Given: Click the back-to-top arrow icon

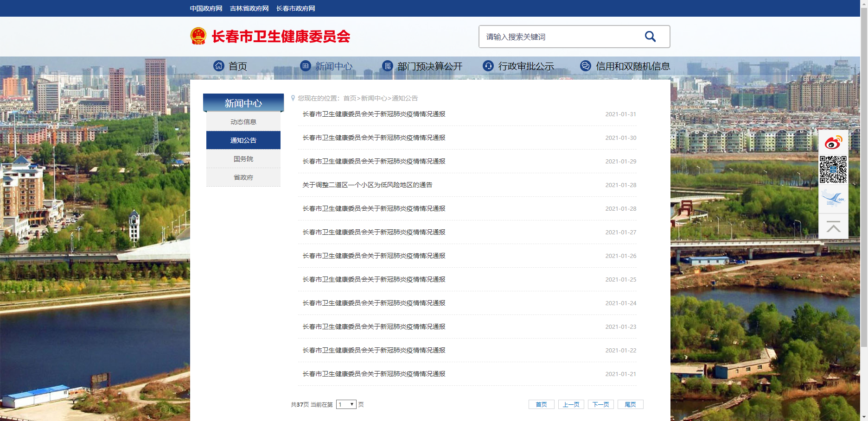Looking at the screenshot, I should [x=833, y=227].
